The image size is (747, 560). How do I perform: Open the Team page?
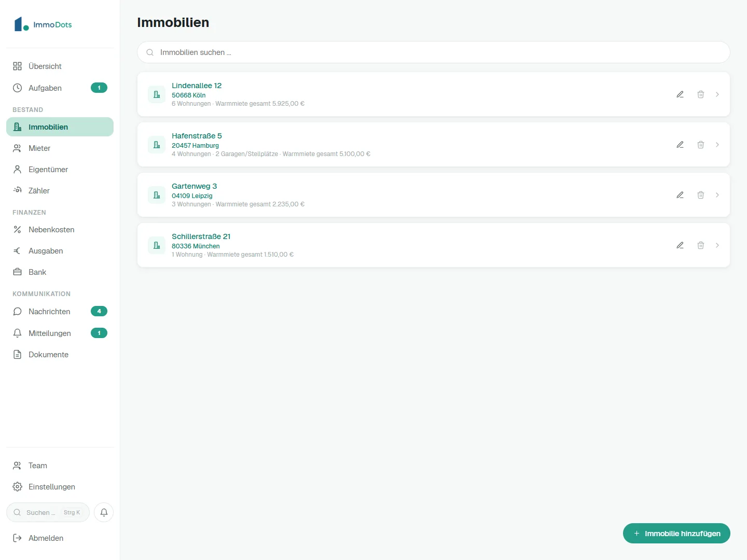click(60, 466)
